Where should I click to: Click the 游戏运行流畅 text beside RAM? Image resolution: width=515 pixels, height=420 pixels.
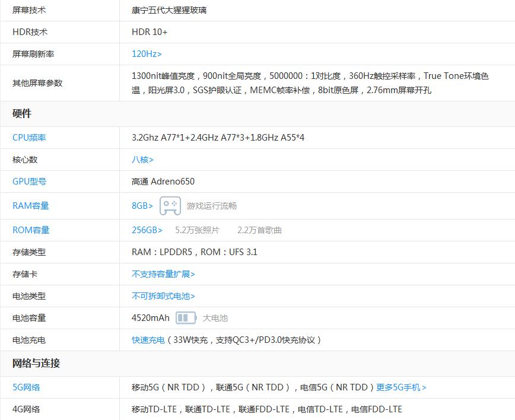click(212, 206)
